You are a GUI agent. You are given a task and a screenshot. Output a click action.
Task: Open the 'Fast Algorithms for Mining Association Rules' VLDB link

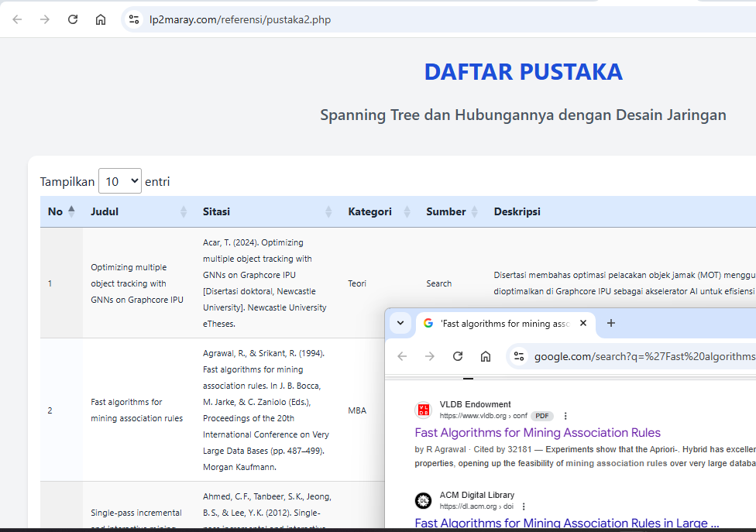(x=538, y=432)
